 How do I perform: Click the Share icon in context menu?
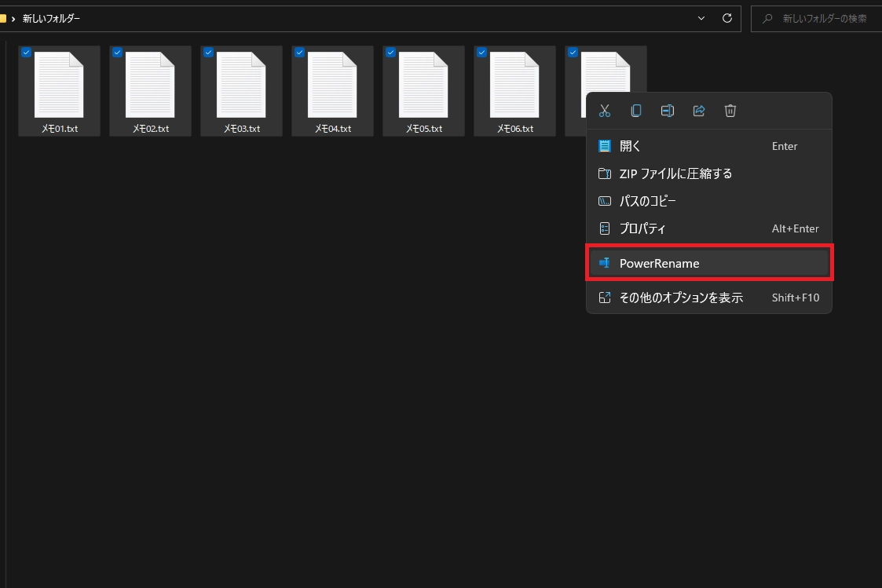pos(699,111)
